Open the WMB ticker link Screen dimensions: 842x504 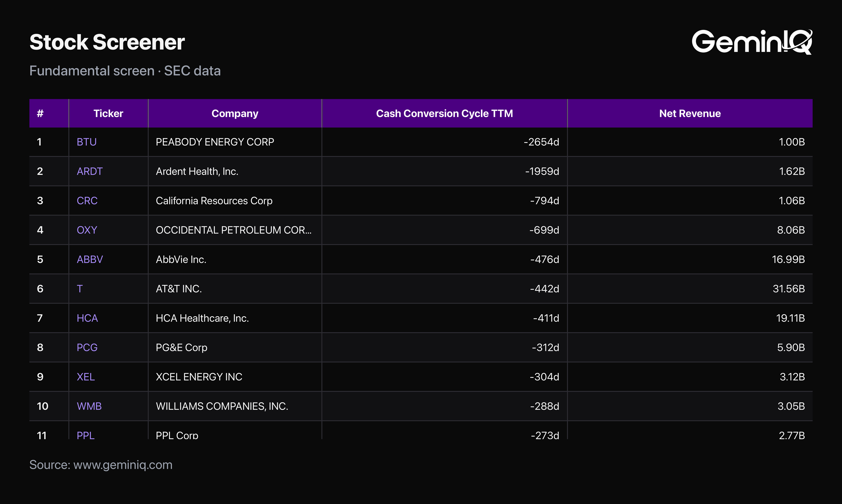pyautogui.click(x=89, y=406)
